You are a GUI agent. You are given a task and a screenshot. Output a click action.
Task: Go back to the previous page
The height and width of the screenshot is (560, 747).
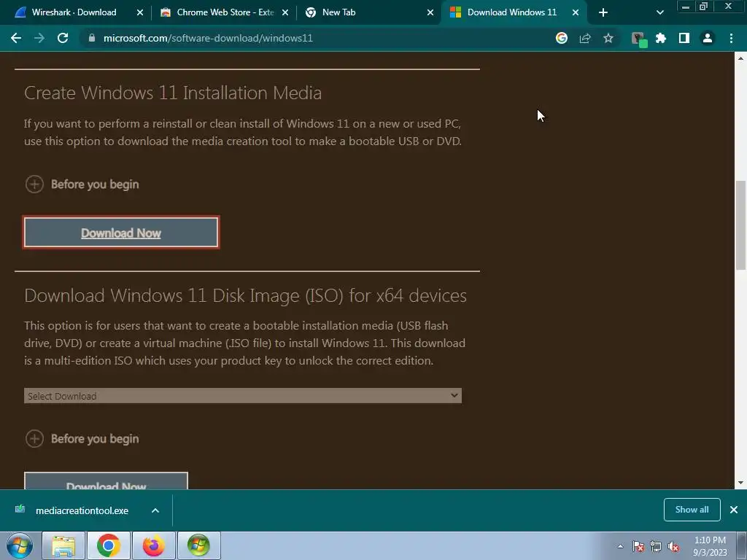[16, 38]
